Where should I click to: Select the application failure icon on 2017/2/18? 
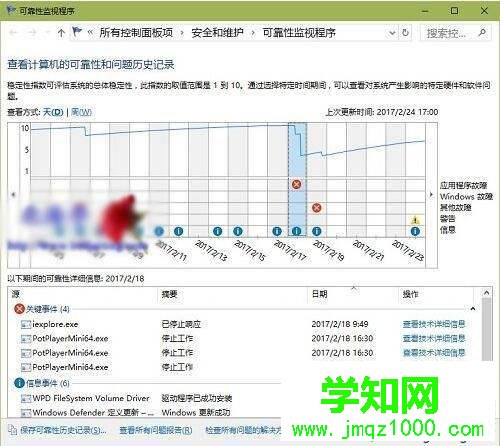(x=296, y=184)
